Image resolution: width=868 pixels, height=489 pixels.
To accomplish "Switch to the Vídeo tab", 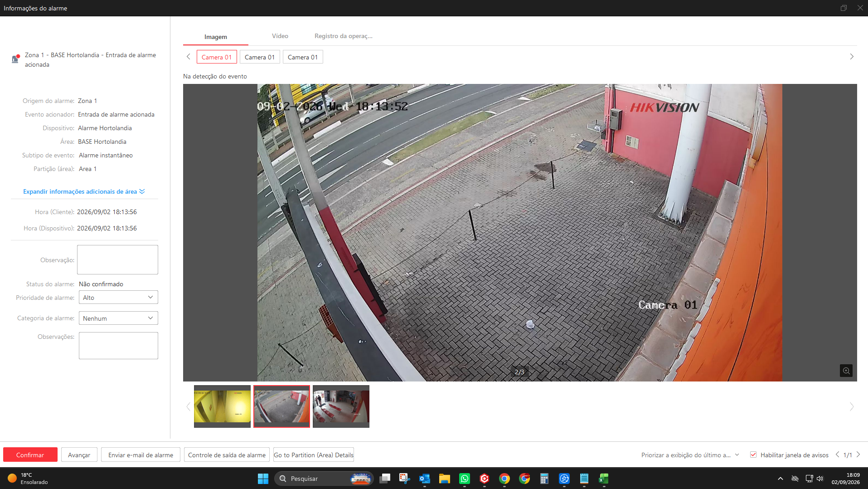I will [x=280, y=36].
